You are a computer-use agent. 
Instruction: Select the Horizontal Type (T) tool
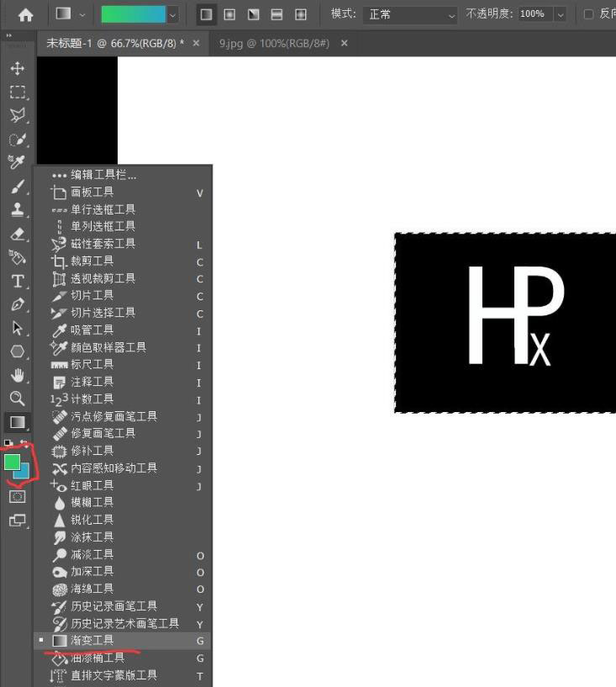(17, 281)
